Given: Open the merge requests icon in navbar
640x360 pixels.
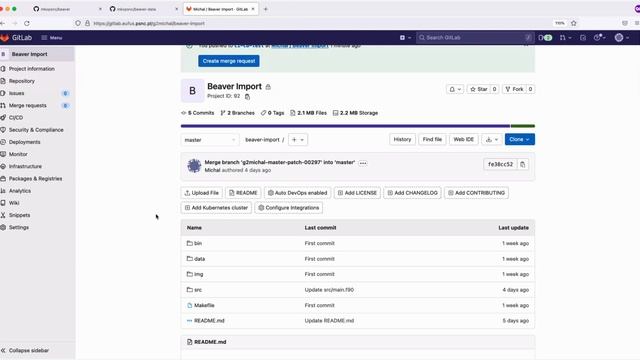Looking at the screenshot, I should (565, 38).
